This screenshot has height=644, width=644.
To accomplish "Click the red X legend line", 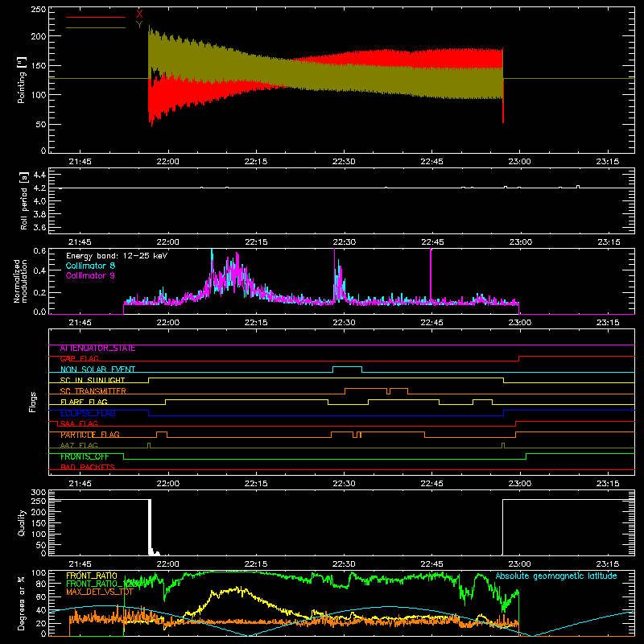I will tap(96, 17).
